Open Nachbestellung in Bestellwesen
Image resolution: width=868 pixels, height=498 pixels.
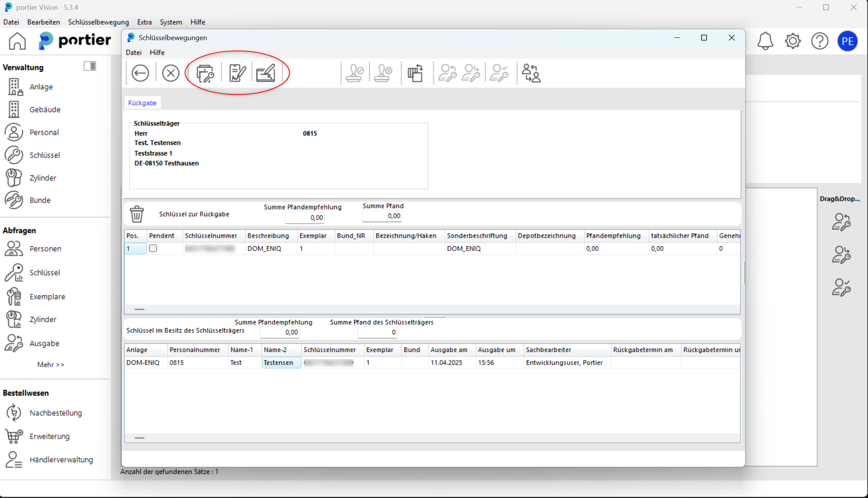(x=55, y=413)
